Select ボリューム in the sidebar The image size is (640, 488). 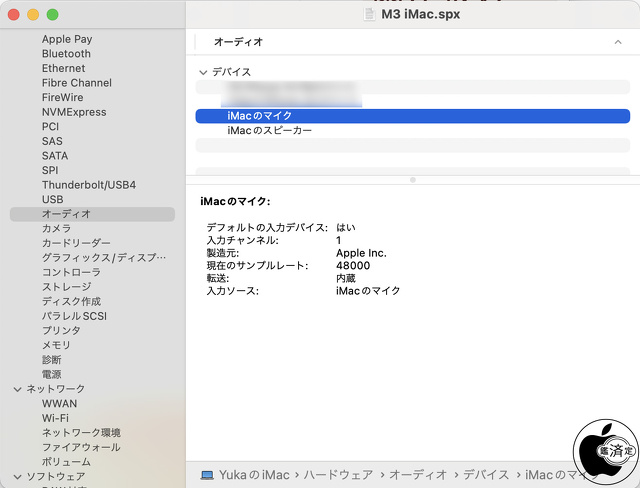[66, 462]
